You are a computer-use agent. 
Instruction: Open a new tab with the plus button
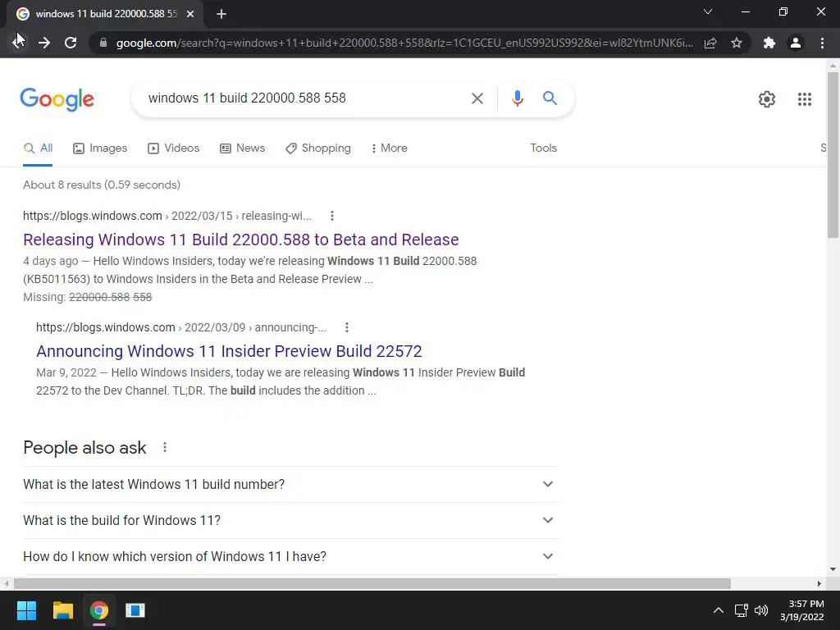[x=221, y=14]
